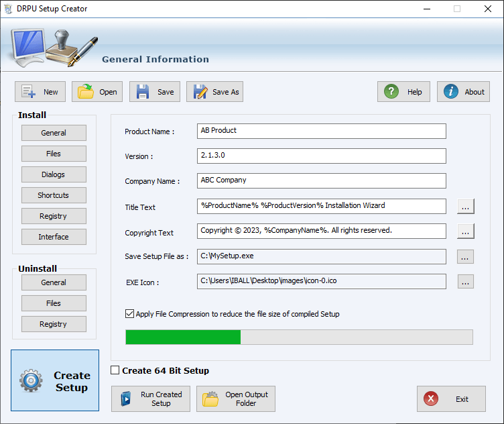The width and height of the screenshot is (504, 424).
Task: Open Install Files section
Action: [x=54, y=154]
